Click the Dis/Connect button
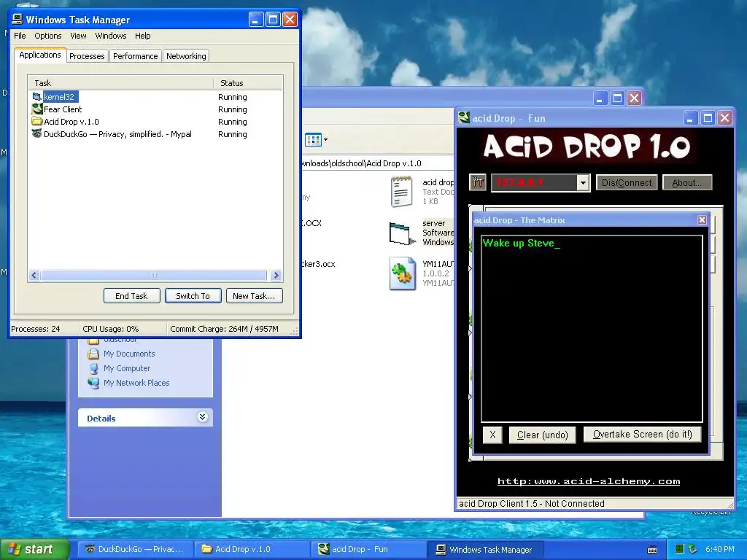The image size is (747, 560). pyautogui.click(x=627, y=183)
